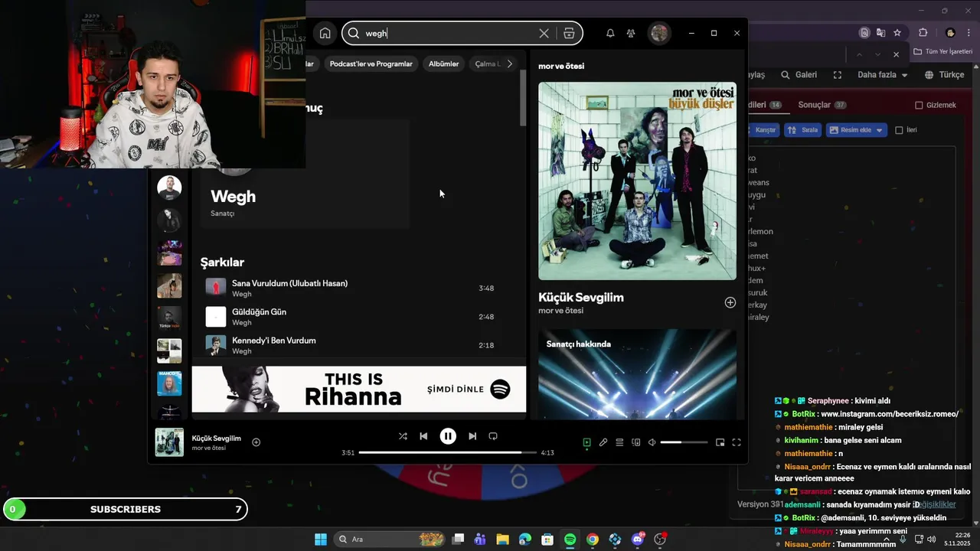Image resolution: width=980 pixels, height=551 pixels.
Task: Add Küçük Sevgilim from Now Playing panel
Action: click(730, 302)
